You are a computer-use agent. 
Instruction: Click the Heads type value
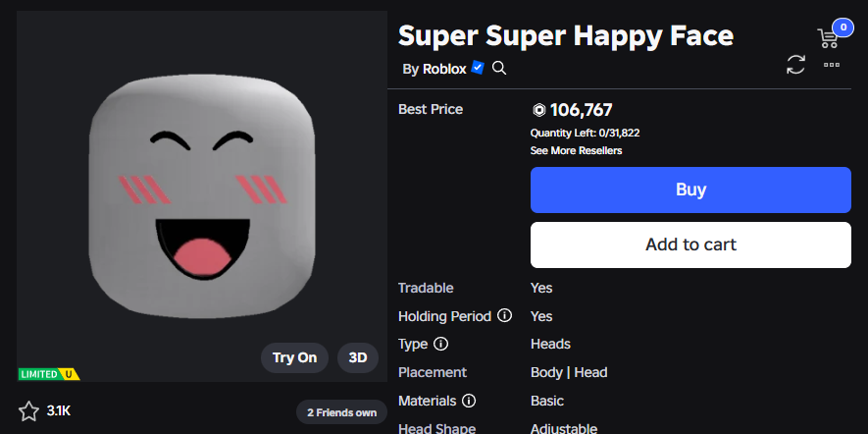[550, 345]
